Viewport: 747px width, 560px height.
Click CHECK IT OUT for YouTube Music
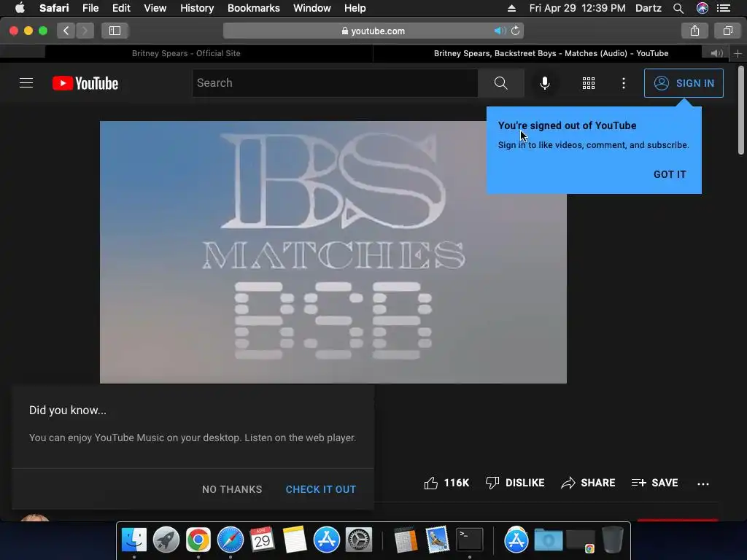point(321,489)
